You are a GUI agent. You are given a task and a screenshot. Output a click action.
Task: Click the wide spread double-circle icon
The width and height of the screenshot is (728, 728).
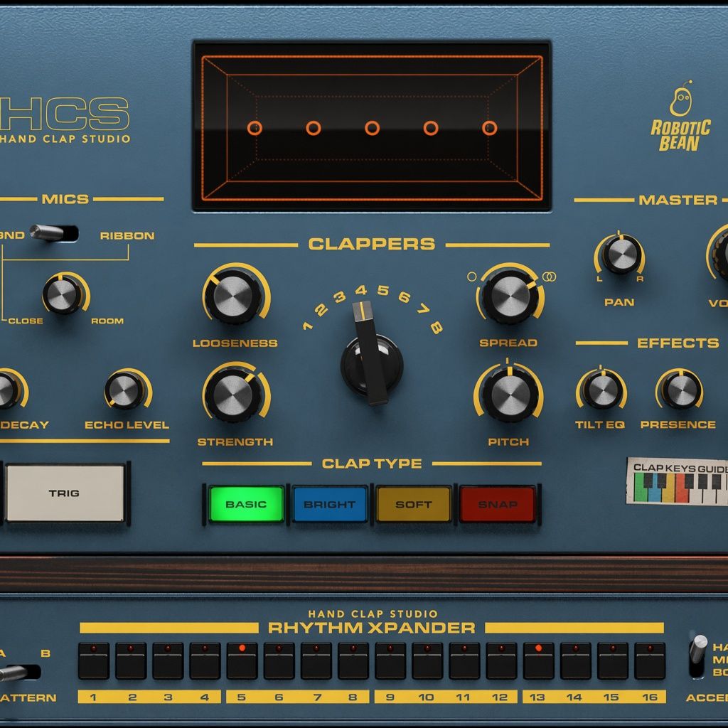click(550, 277)
